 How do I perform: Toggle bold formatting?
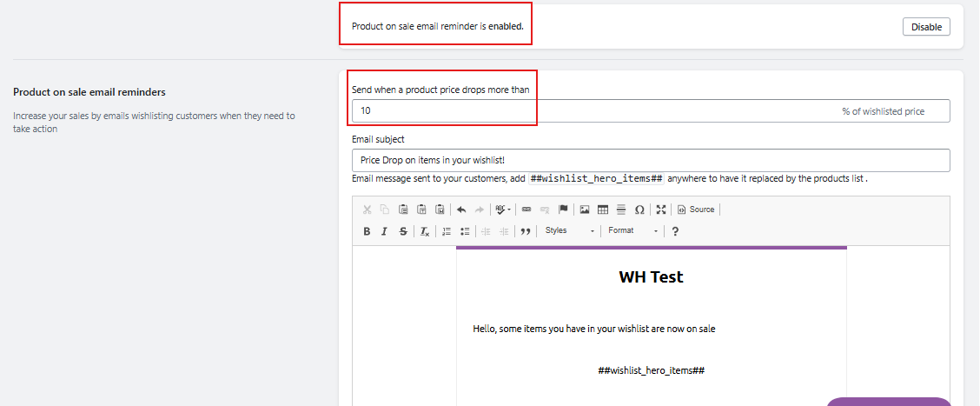(367, 231)
